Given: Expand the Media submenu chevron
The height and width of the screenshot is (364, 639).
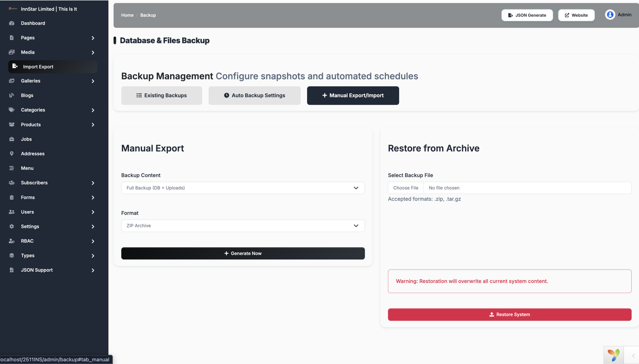Looking at the screenshot, I should (93, 52).
